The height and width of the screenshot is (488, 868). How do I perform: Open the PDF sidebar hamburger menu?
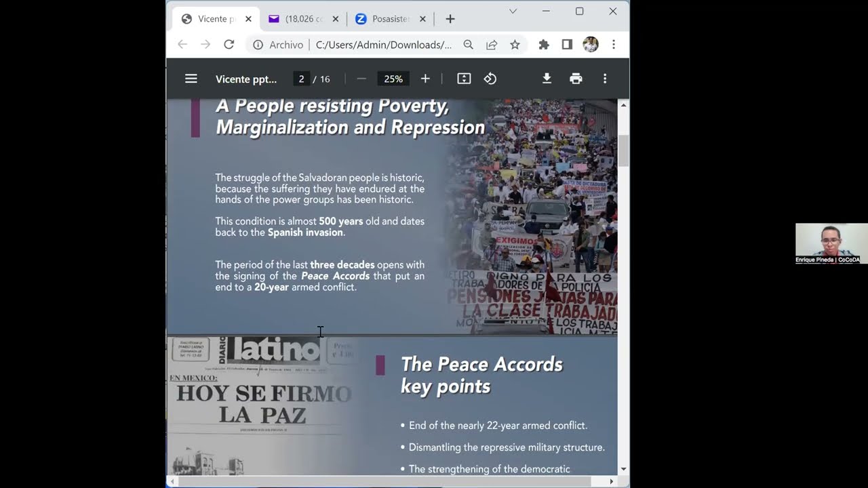point(191,79)
